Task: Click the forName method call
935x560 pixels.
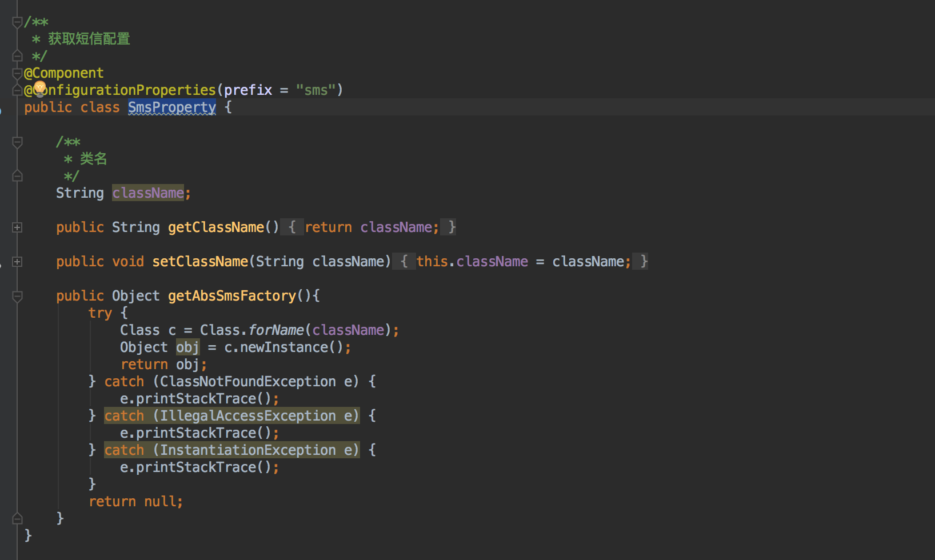Action: (276, 330)
